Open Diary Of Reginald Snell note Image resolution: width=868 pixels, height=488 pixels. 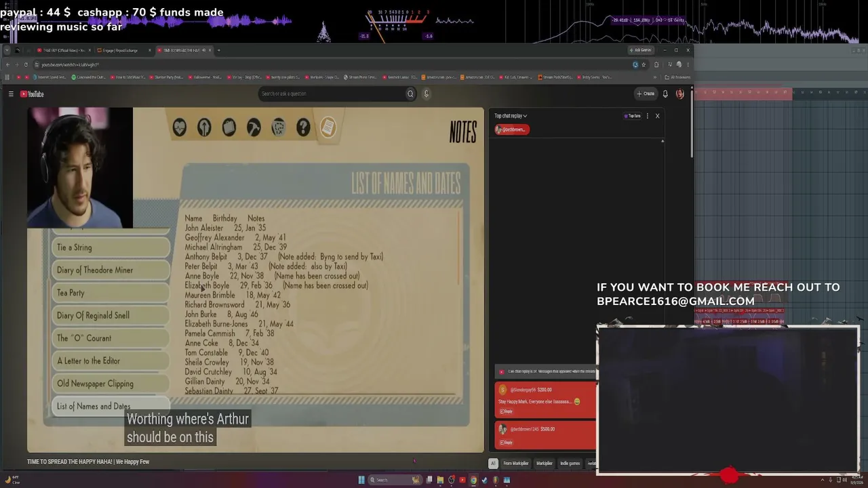(111, 315)
